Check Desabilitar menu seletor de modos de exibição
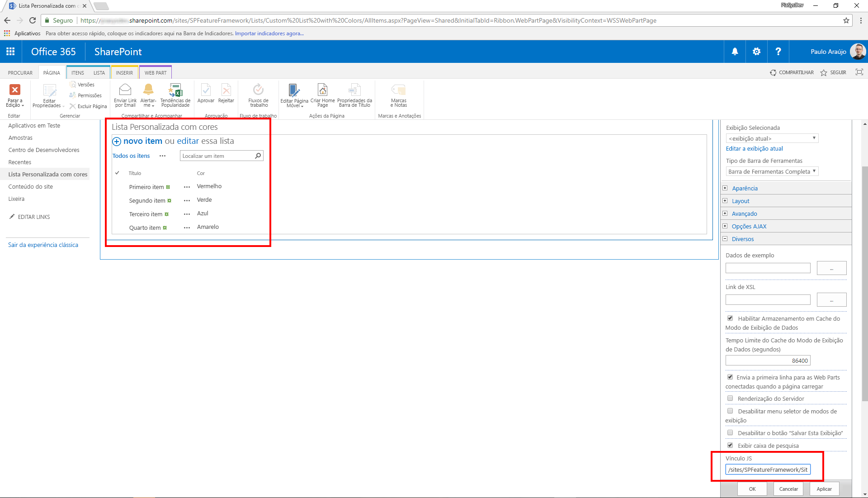This screenshot has width=868, height=498. pos(730,411)
